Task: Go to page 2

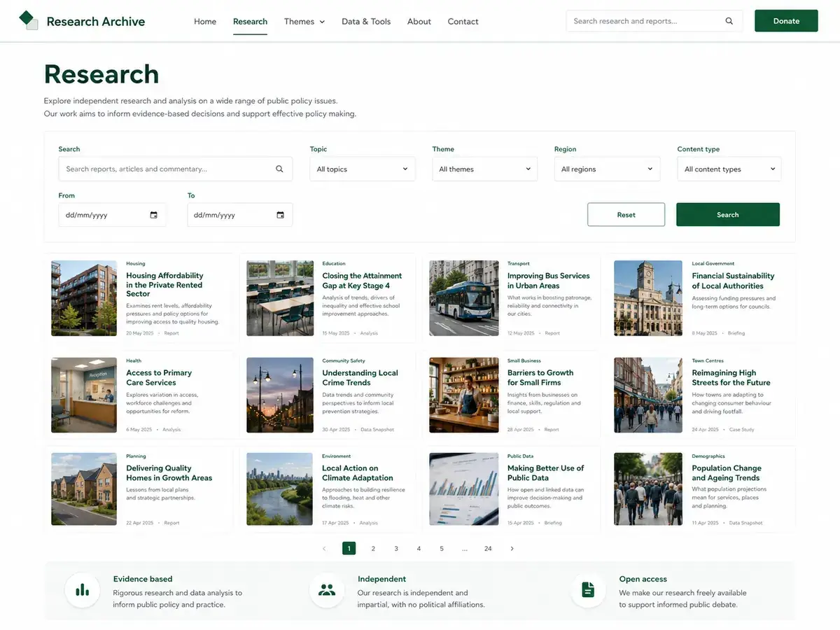Action: 373,549
